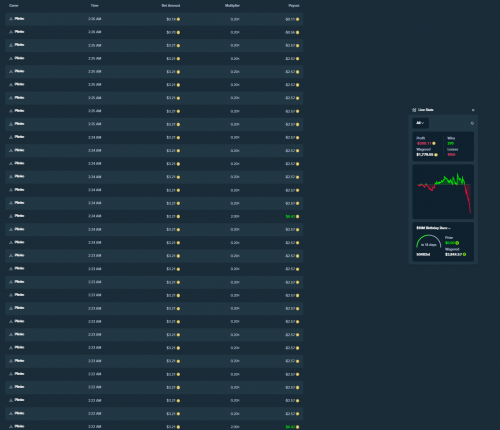Expand the Birthday Race dropdown

[x=433, y=228]
